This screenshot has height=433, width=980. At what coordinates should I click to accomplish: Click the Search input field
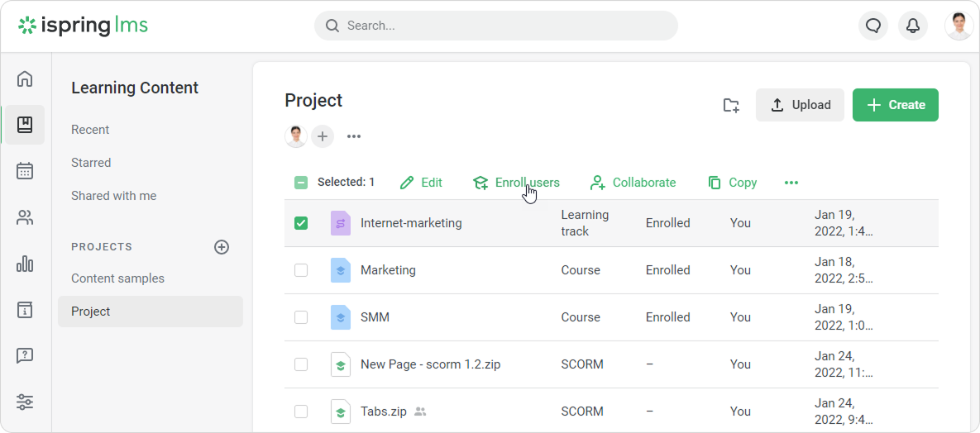pos(496,26)
